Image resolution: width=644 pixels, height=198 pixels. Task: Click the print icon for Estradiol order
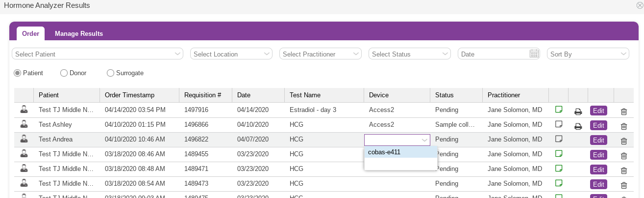coord(578,111)
